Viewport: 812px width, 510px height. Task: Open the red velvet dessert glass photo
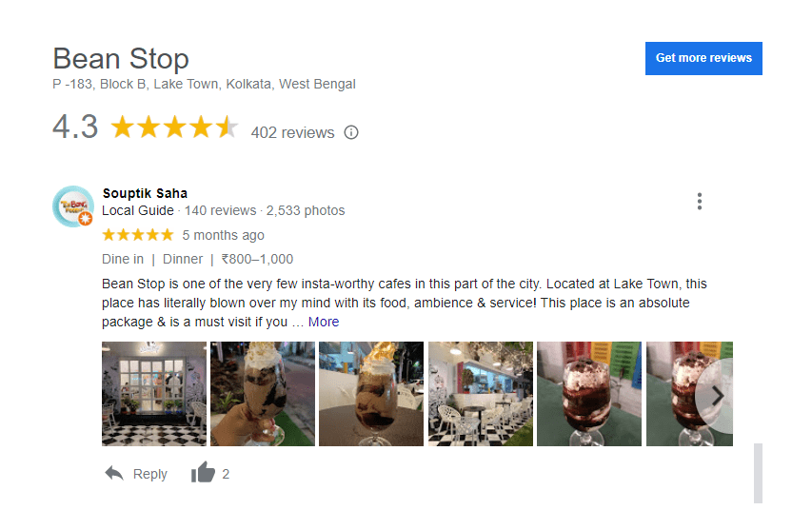point(589,394)
